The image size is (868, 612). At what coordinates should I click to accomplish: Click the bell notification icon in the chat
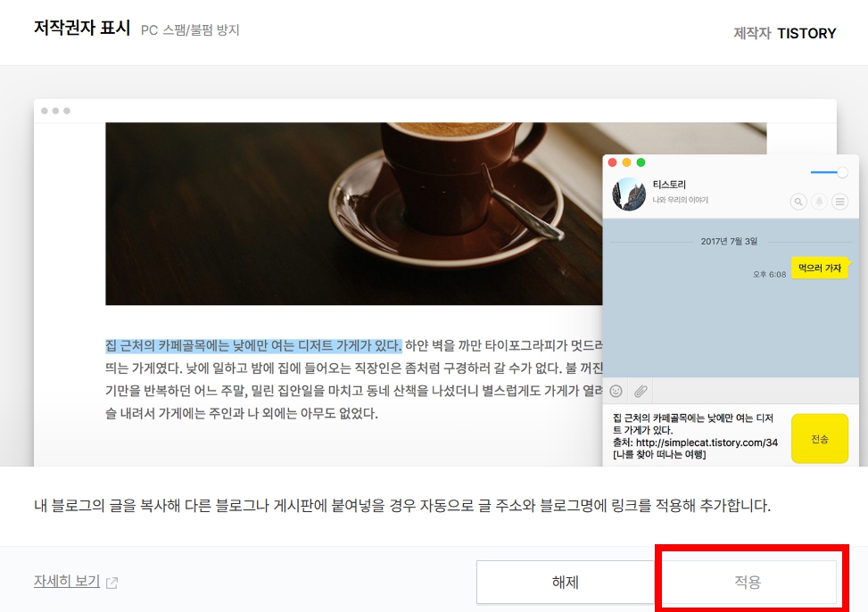point(819,202)
